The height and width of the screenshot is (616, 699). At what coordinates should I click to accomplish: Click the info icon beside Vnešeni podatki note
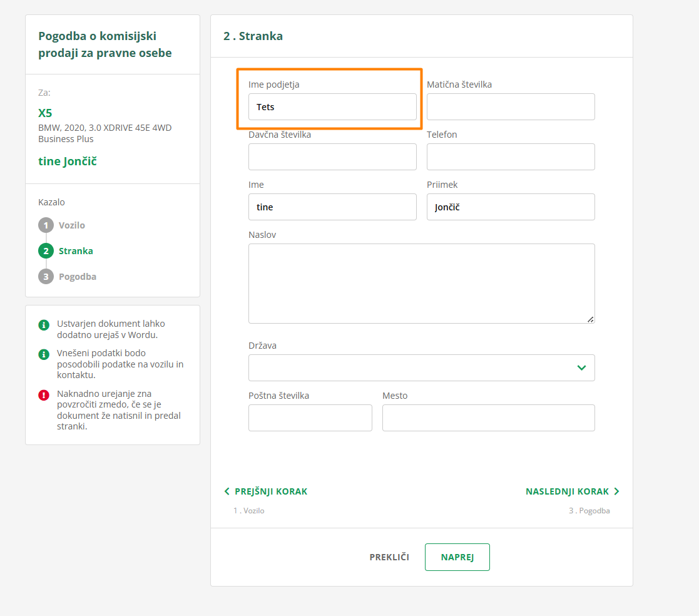tap(44, 354)
